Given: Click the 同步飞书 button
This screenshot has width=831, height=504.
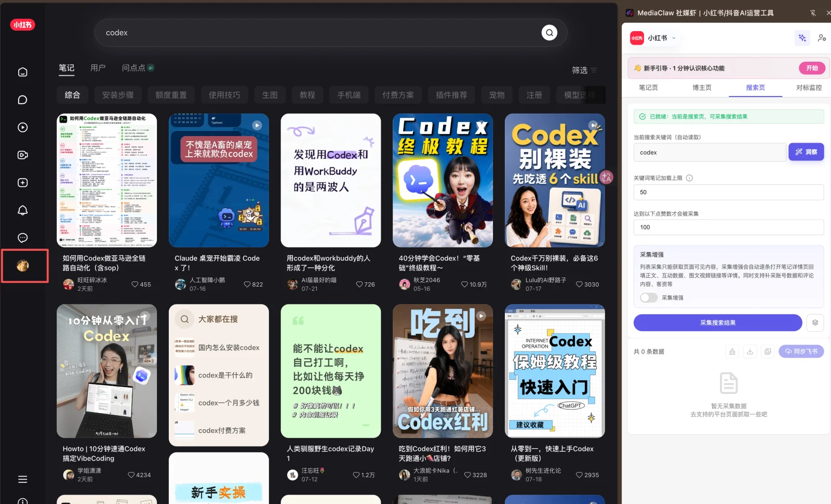Looking at the screenshot, I should (801, 351).
